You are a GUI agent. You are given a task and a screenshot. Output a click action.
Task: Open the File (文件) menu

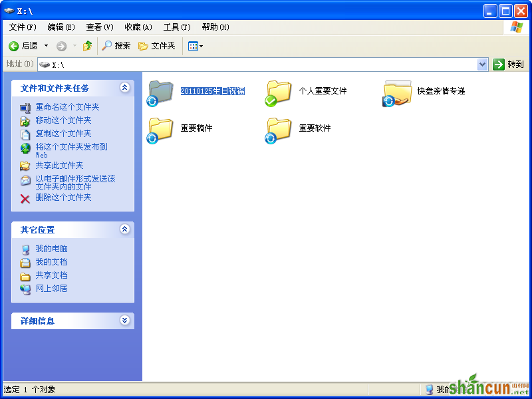click(x=23, y=27)
